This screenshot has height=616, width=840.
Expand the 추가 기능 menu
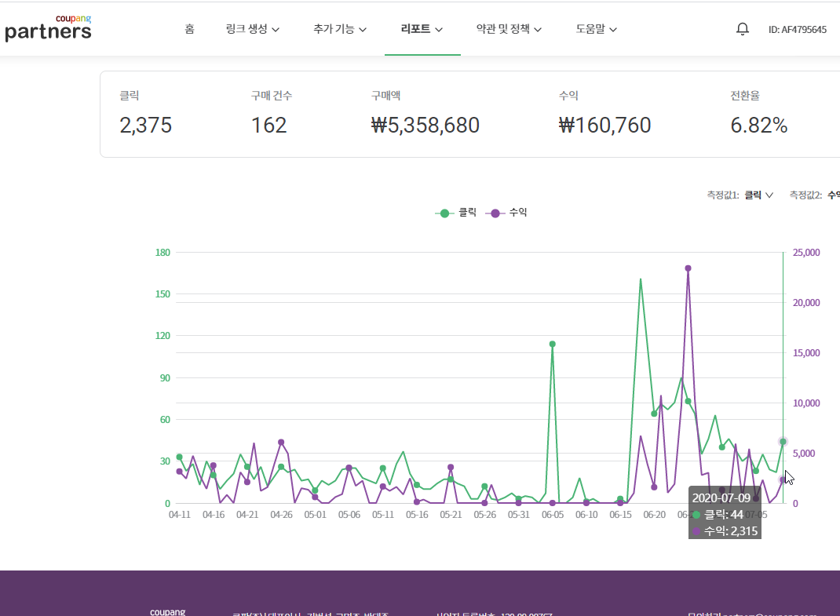point(340,29)
